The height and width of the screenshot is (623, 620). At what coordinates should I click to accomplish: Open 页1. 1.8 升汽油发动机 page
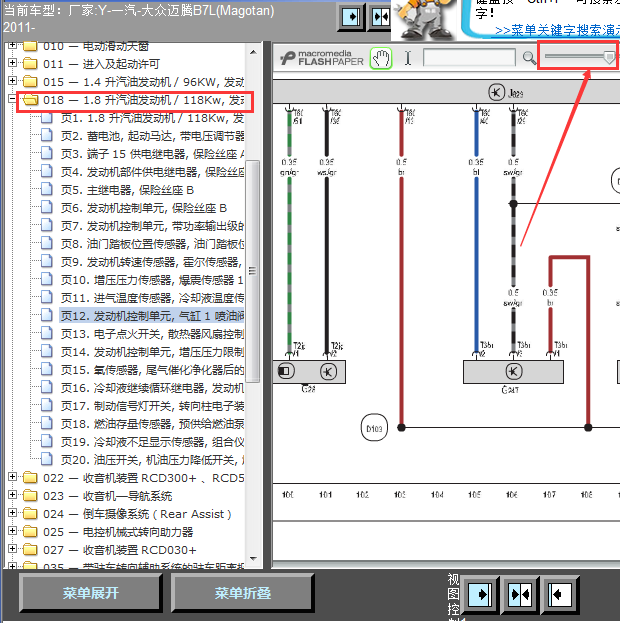point(152,118)
